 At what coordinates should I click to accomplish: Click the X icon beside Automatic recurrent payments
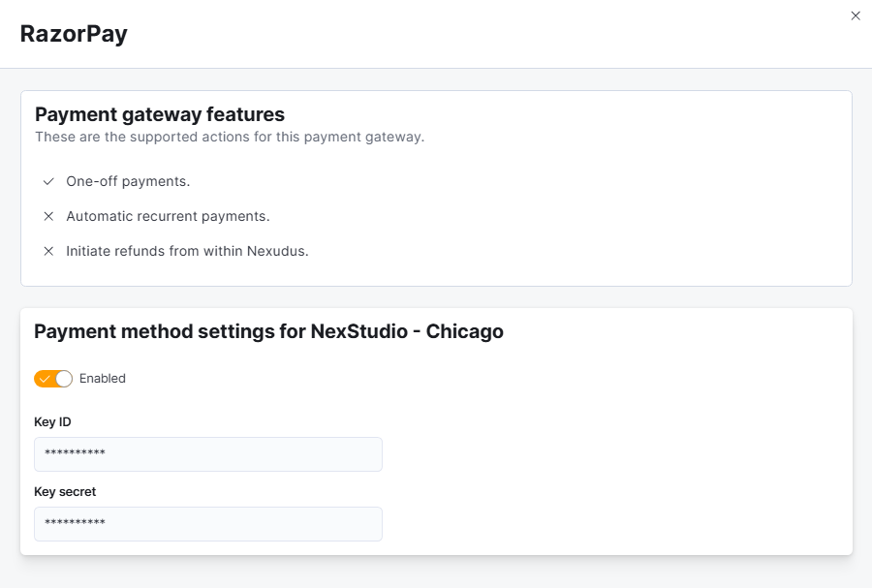[49, 216]
